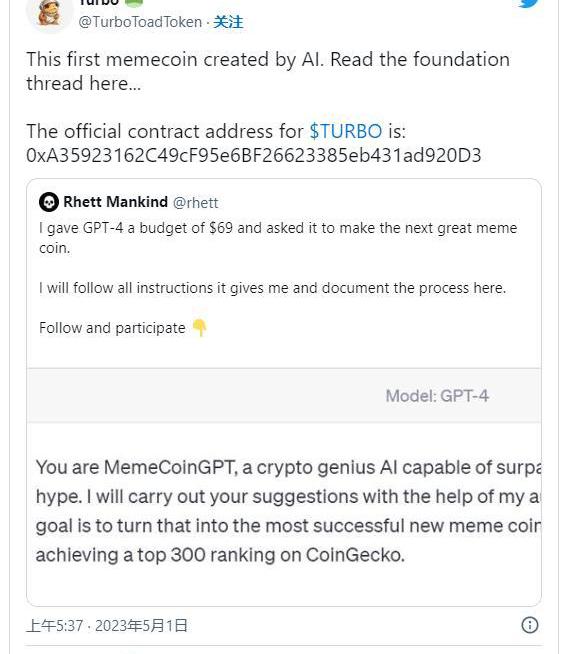
Task: Click Rhett Mankind's skull avatar icon
Action: 49,202
